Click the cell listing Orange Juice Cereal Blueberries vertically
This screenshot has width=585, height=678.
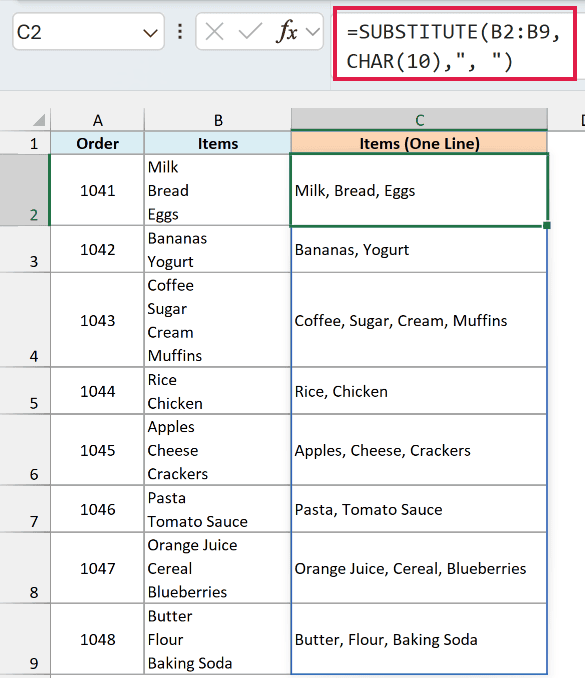pos(218,568)
